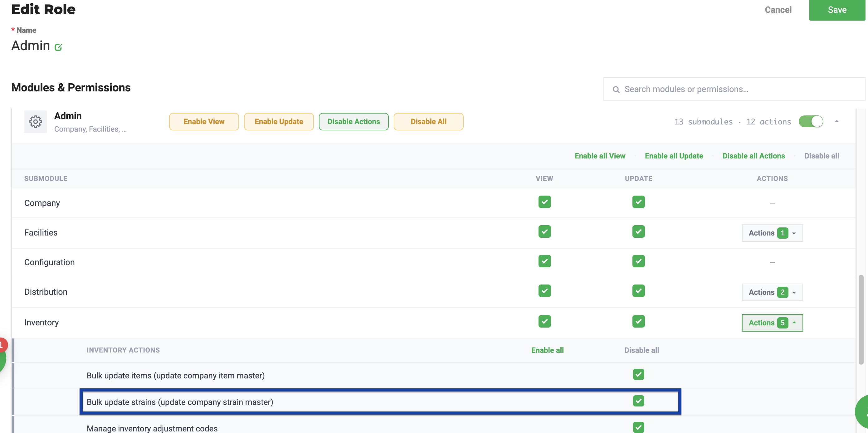Click the '13 submodules · 12 actions' summary
Screen dimensions: 868x433
(733, 122)
